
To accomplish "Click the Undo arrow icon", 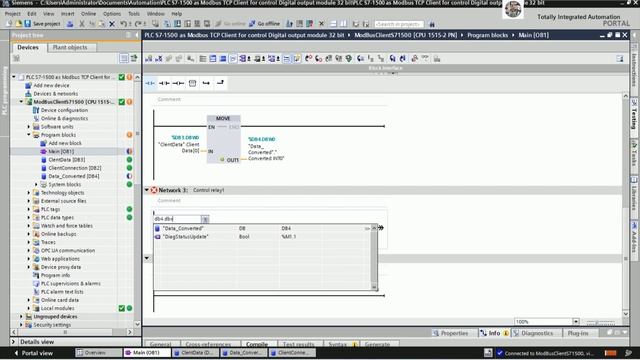I will coord(123,24).
